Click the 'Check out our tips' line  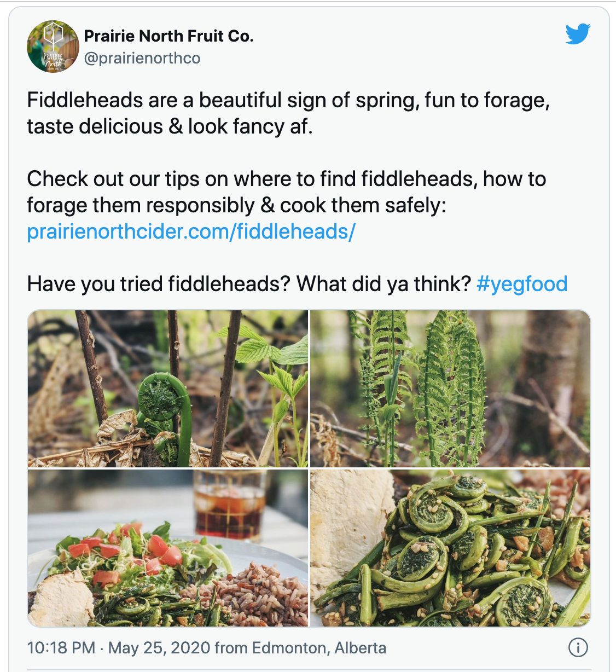(x=286, y=179)
